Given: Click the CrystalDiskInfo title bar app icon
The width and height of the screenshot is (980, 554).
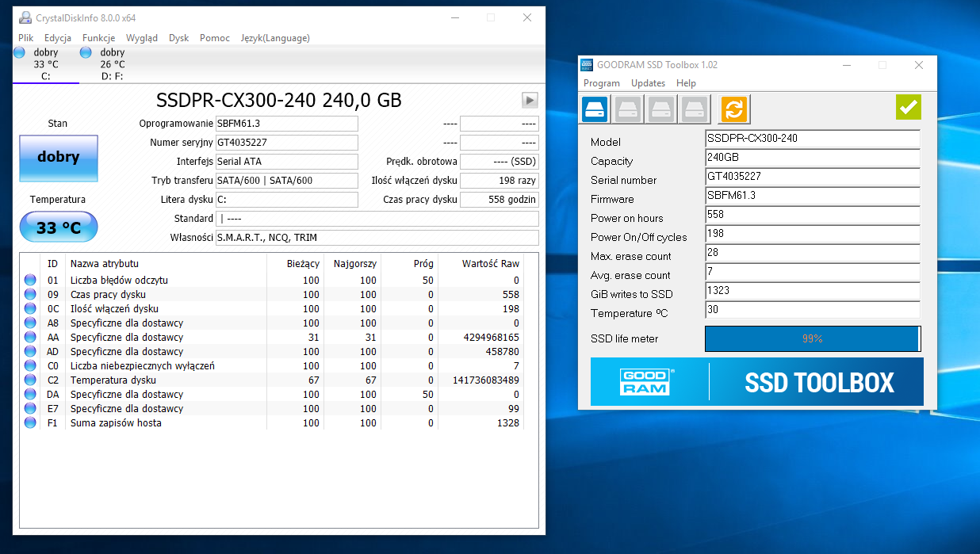Looking at the screenshot, I should pos(26,17).
